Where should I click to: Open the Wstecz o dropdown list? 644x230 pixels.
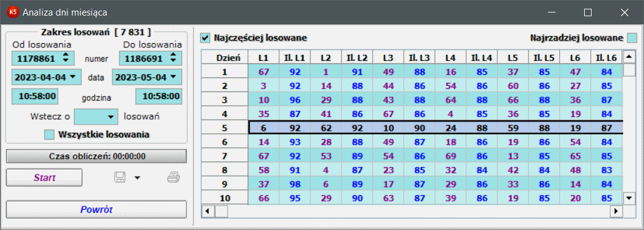coord(110,117)
